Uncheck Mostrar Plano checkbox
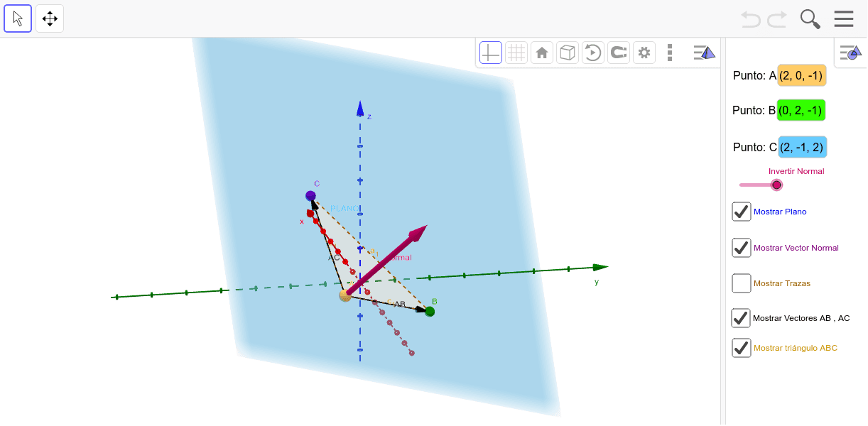868x426 pixels. click(742, 212)
